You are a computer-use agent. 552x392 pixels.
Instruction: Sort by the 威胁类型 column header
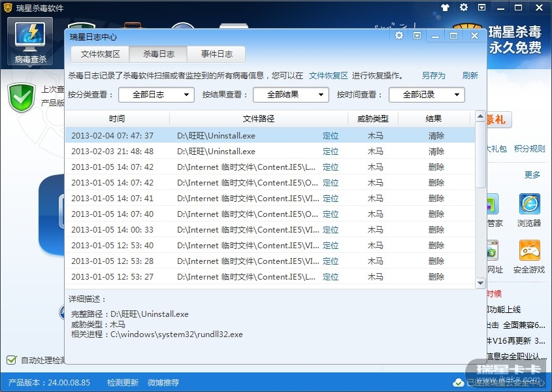coord(373,119)
